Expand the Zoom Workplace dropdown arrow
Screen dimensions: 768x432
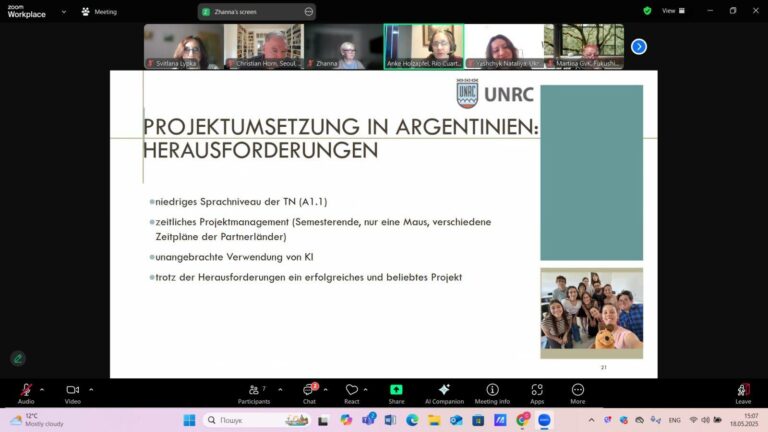click(x=64, y=12)
